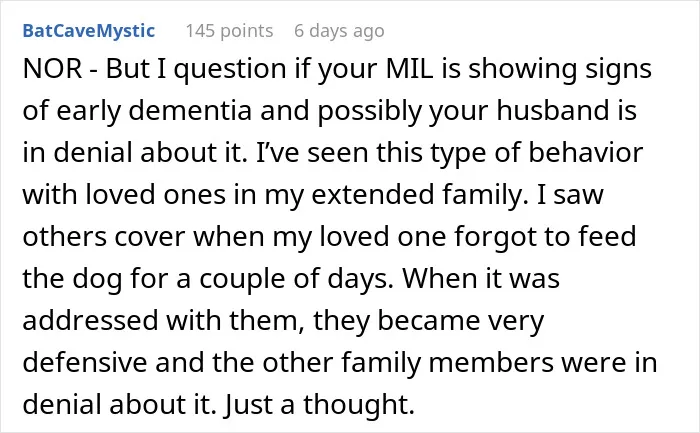Open the 6 days ago timestamp permalink

pyautogui.click(x=339, y=31)
